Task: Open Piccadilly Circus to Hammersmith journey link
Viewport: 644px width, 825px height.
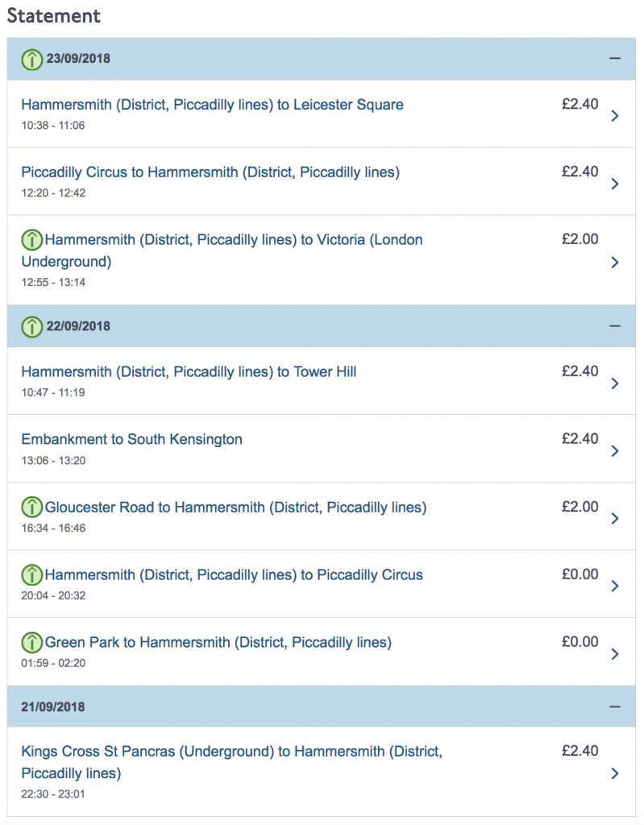Action: pyautogui.click(x=210, y=172)
